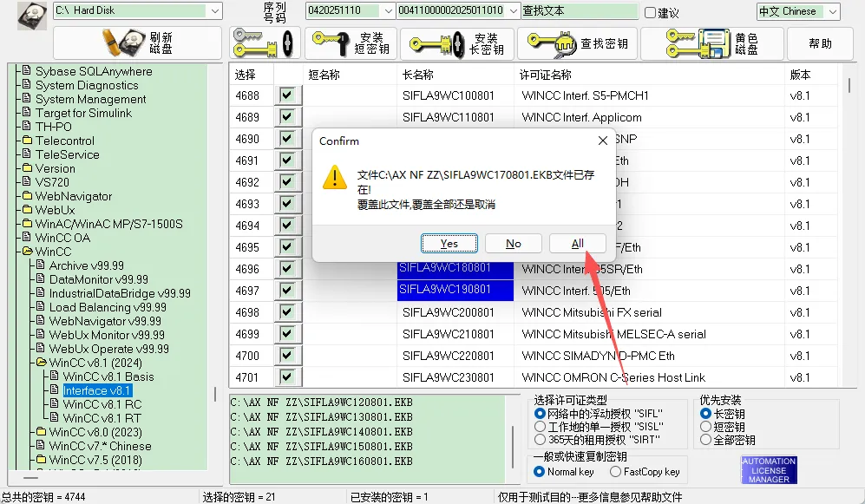The height and width of the screenshot is (504, 865).
Task: Toggle the checkbox in row 4698
Action: 287,312
